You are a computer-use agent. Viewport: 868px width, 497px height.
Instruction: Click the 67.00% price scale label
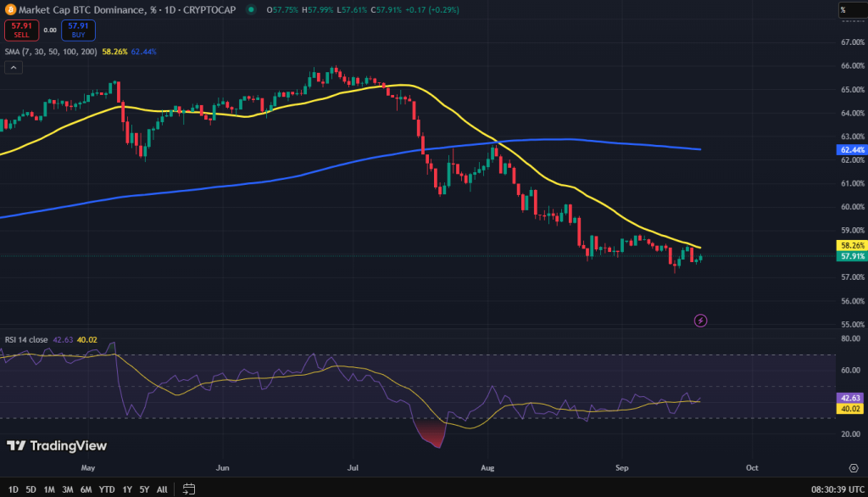853,42
